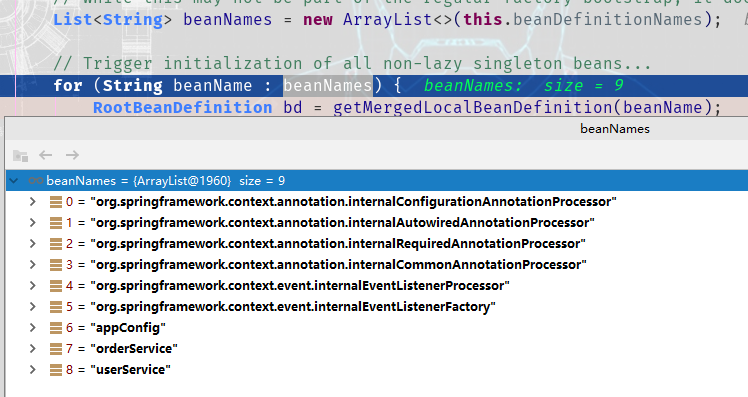Click the field icon of the orderService row
Screen dimensions: 748x397
pos(56,349)
